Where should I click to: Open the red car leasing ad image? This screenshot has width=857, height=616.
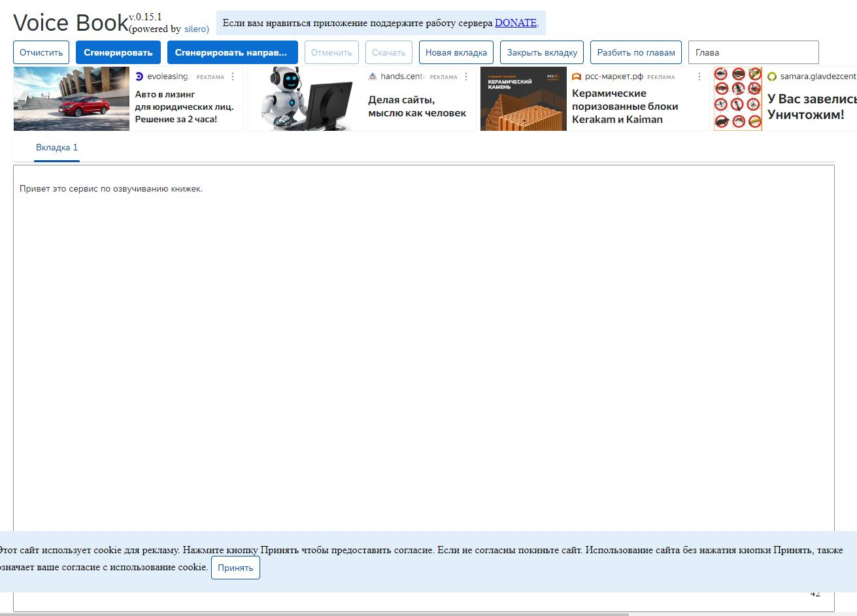coord(71,99)
